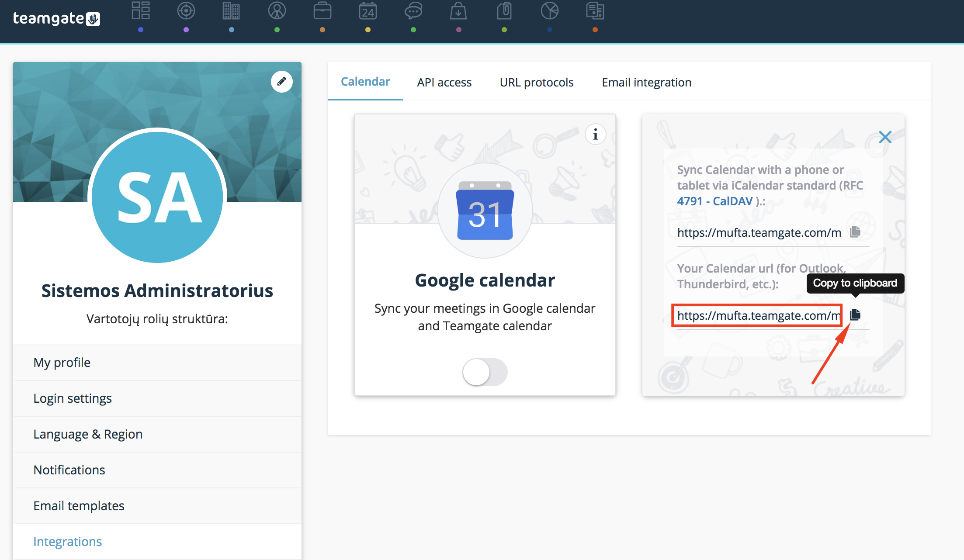Image resolution: width=964 pixels, height=560 pixels.
Task: Open Notifications in sidebar
Action: click(157, 470)
